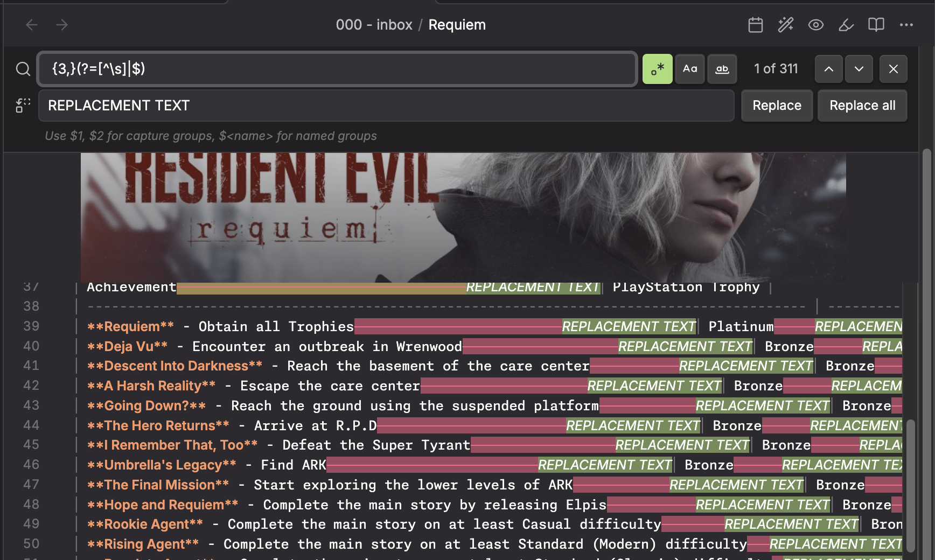
Task: Click 'Platinum' on line 39
Action: (x=741, y=326)
